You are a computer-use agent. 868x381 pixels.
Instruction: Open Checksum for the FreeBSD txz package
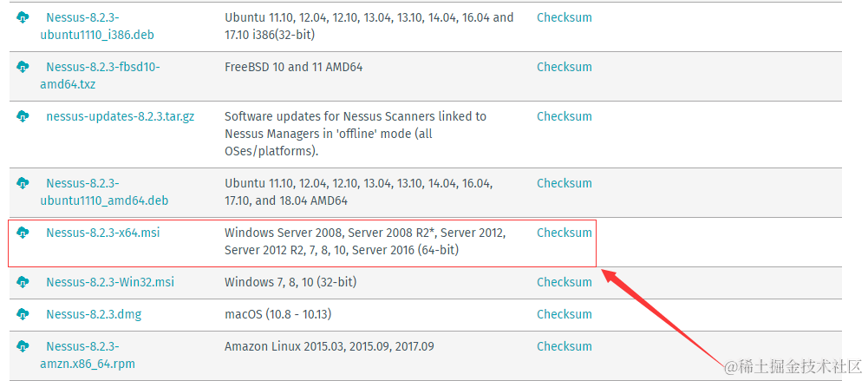pyautogui.click(x=565, y=67)
